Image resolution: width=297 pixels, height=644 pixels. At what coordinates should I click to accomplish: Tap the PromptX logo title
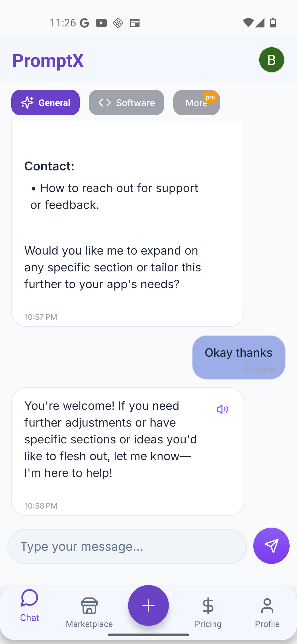point(48,61)
